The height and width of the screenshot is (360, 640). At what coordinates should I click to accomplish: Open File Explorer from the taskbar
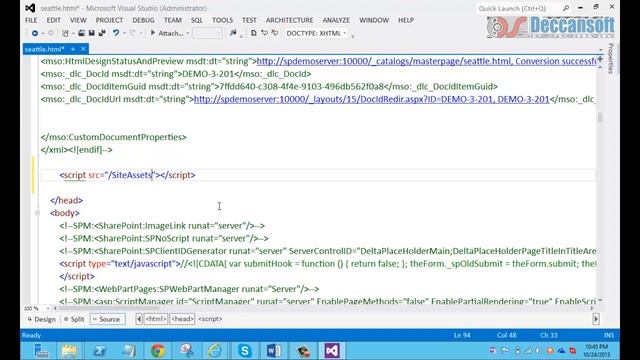click(69, 351)
